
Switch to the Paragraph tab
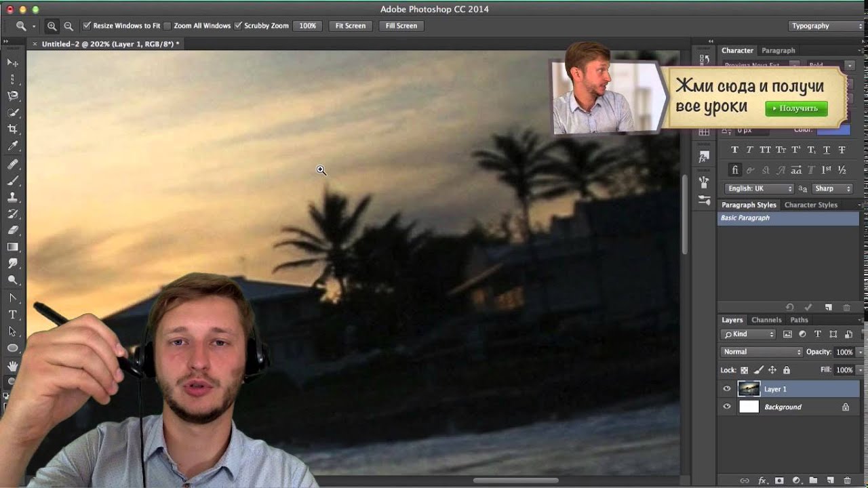pos(778,50)
